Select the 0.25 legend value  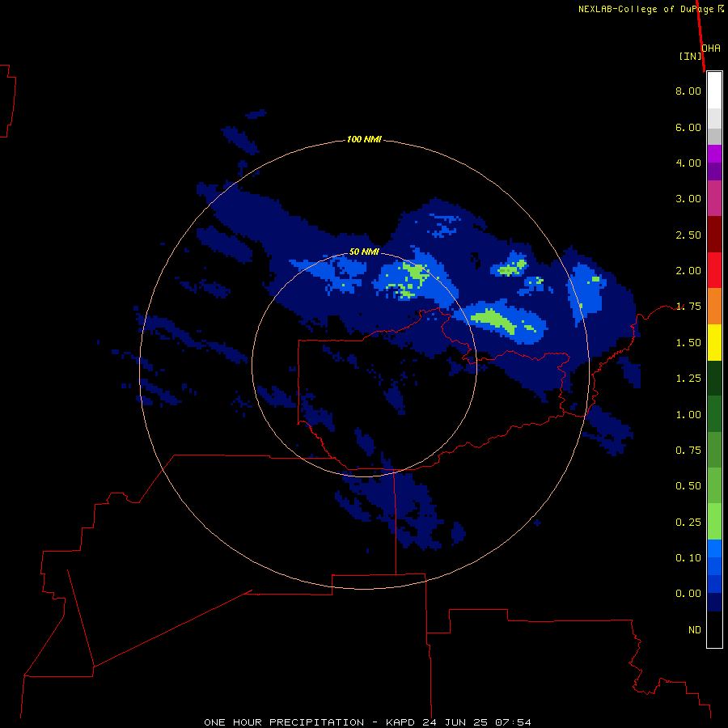tap(688, 523)
